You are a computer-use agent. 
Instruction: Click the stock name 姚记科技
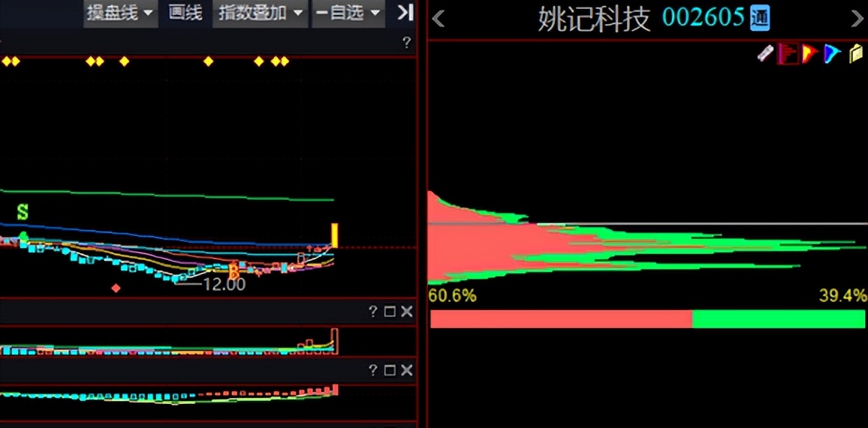point(594,19)
